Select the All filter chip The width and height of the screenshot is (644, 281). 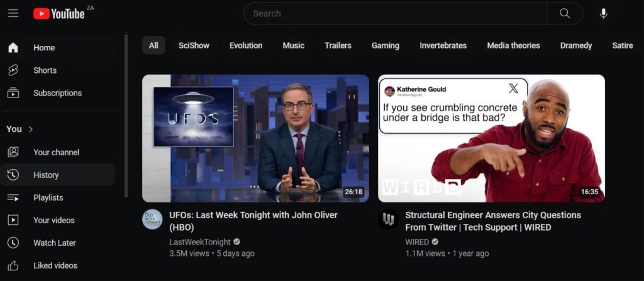(x=153, y=45)
